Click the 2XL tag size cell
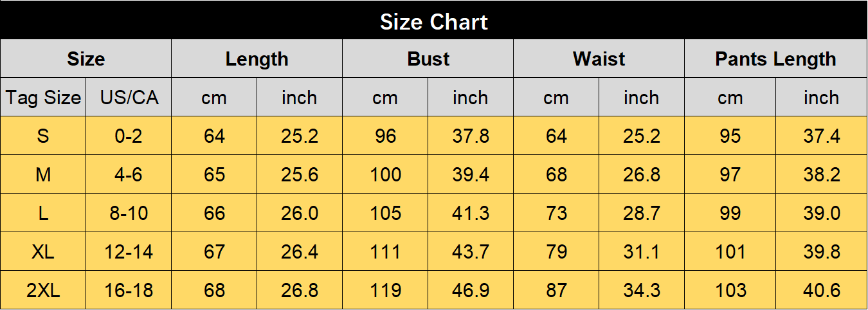 pyautogui.click(x=43, y=291)
